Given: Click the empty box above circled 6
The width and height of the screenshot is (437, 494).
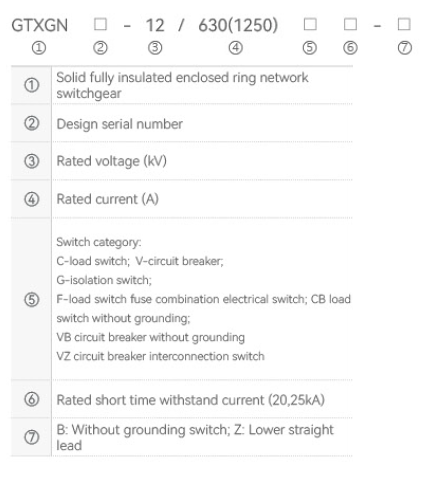Looking at the screenshot, I should (x=350, y=24).
